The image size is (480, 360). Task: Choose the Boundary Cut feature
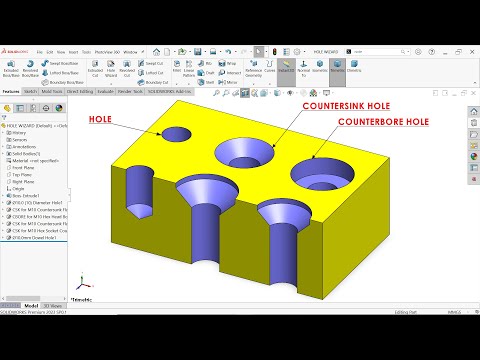pos(153,82)
